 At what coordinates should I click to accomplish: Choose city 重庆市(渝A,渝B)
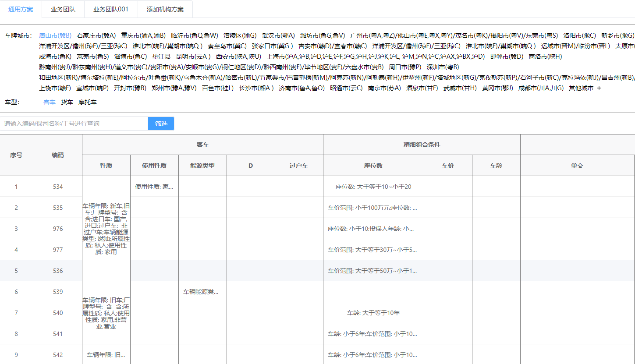tap(143, 35)
